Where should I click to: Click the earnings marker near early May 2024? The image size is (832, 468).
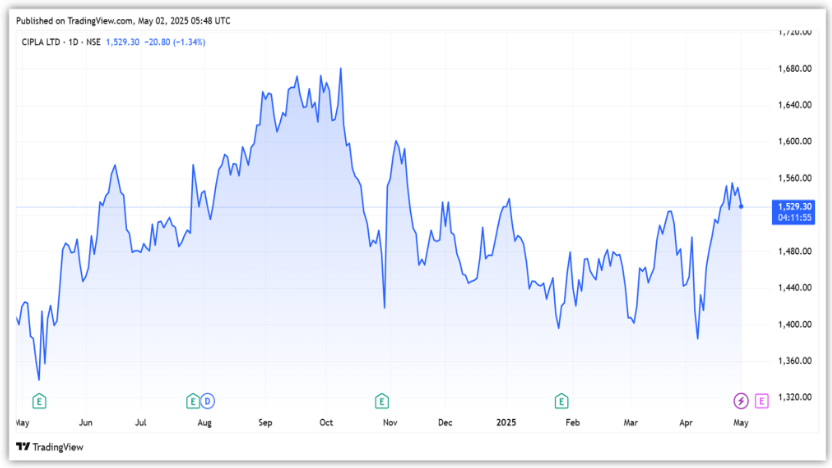pyautogui.click(x=40, y=401)
